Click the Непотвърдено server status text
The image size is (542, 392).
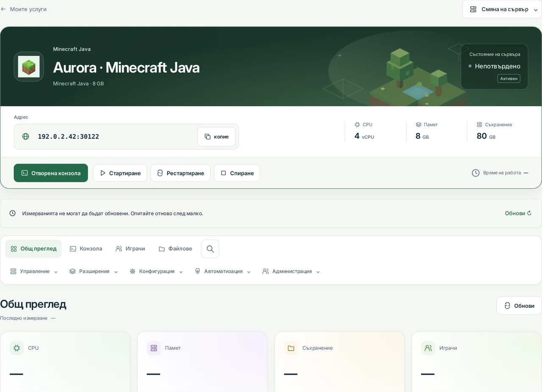click(498, 66)
